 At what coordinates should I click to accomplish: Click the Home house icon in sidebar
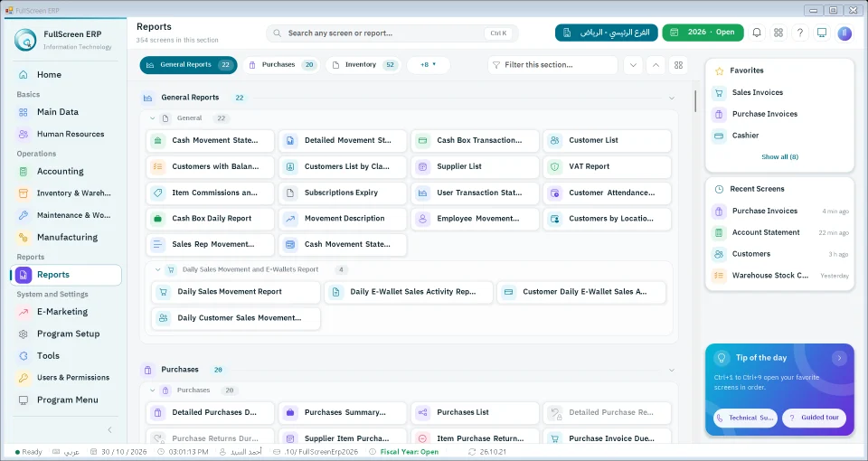24,75
